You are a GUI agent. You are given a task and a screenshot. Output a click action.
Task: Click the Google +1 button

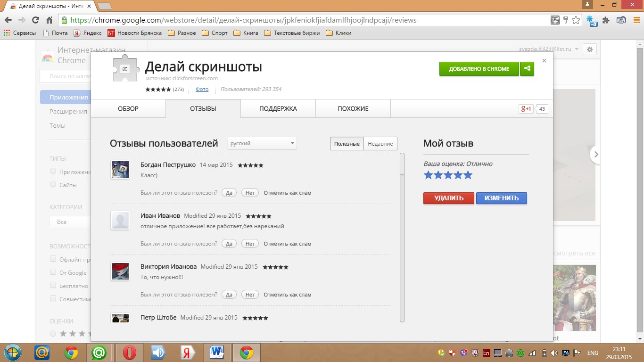pyautogui.click(x=526, y=109)
